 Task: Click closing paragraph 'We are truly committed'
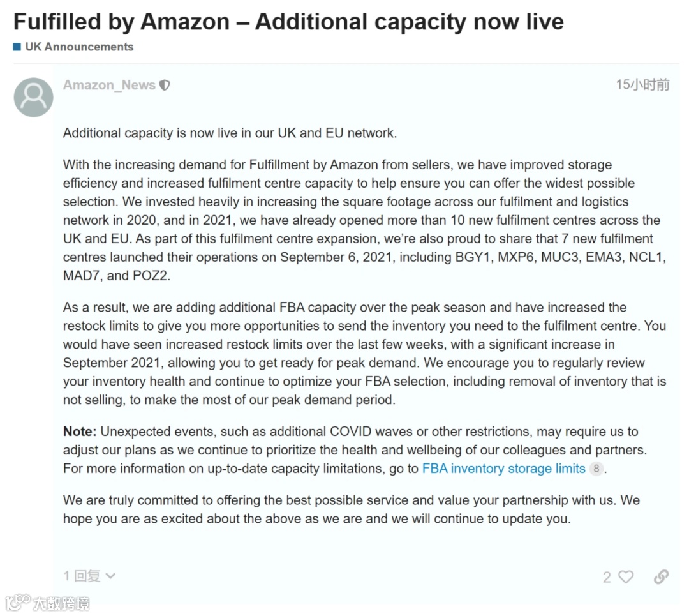[351, 509]
